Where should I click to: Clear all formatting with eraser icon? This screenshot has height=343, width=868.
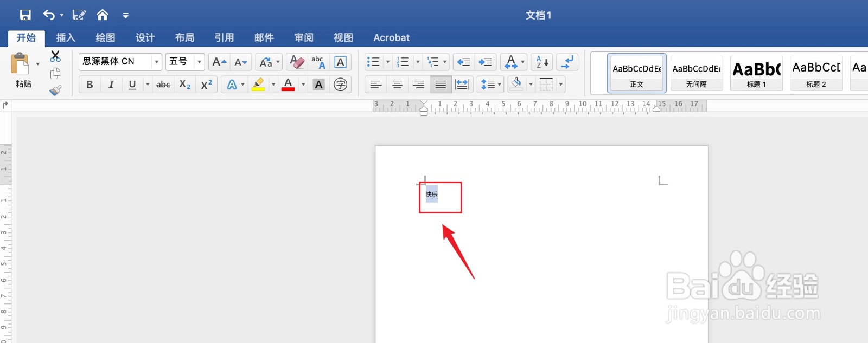point(297,62)
